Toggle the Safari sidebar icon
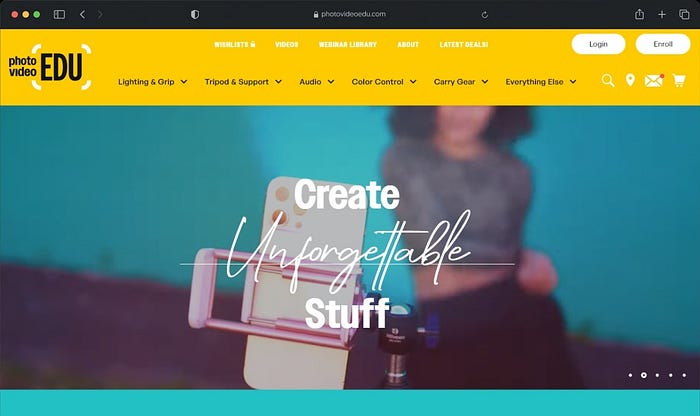Image resolution: width=700 pixels, height=416 pixels. point(59,14)
